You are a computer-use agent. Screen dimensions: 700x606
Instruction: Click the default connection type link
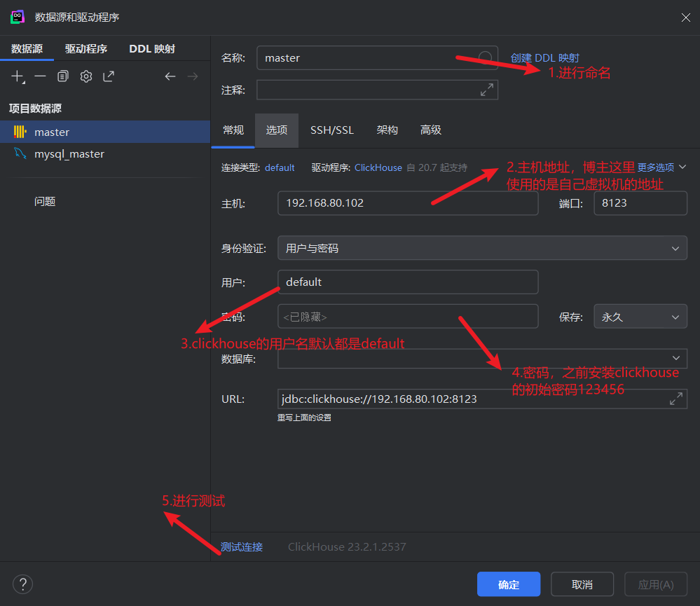point(280,167)
